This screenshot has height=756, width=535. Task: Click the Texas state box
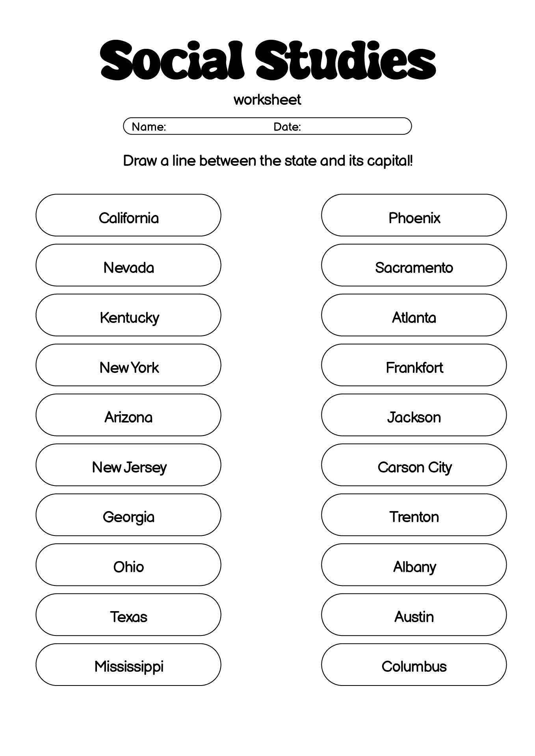[128, 615]
